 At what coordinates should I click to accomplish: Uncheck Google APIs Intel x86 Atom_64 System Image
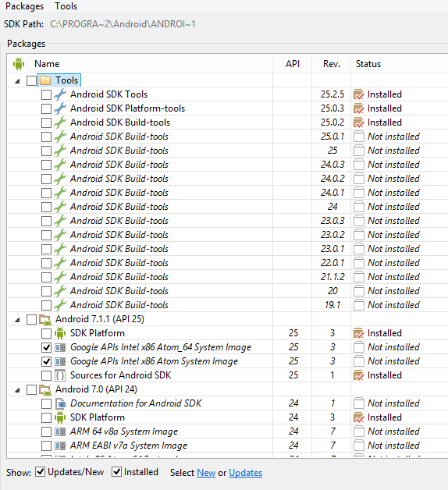46,347
